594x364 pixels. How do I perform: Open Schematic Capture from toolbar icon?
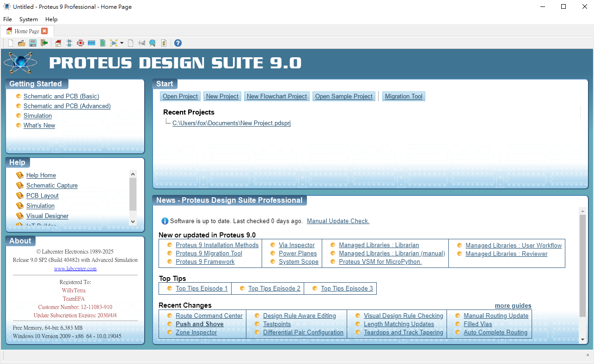click(69, 43)
